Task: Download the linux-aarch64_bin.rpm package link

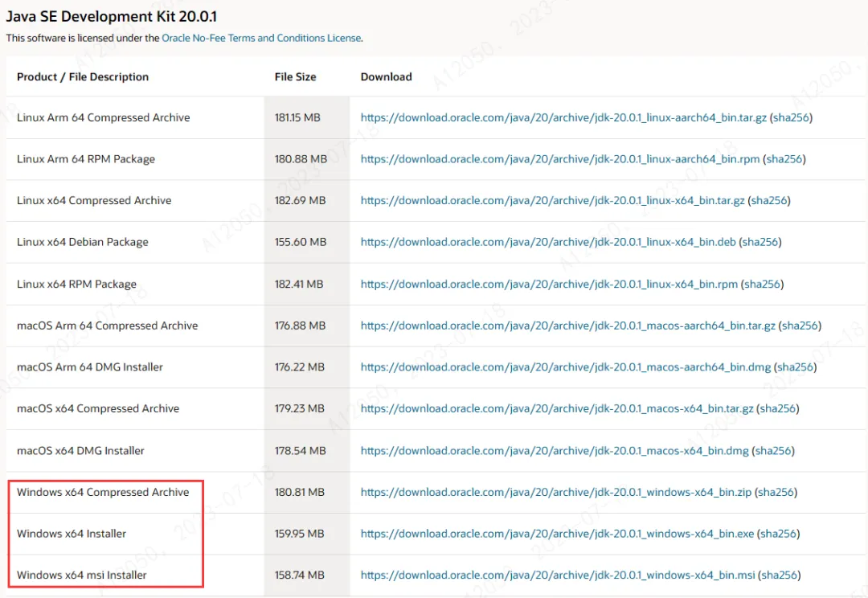Action: pyautogui.click(x=560, y=159)
